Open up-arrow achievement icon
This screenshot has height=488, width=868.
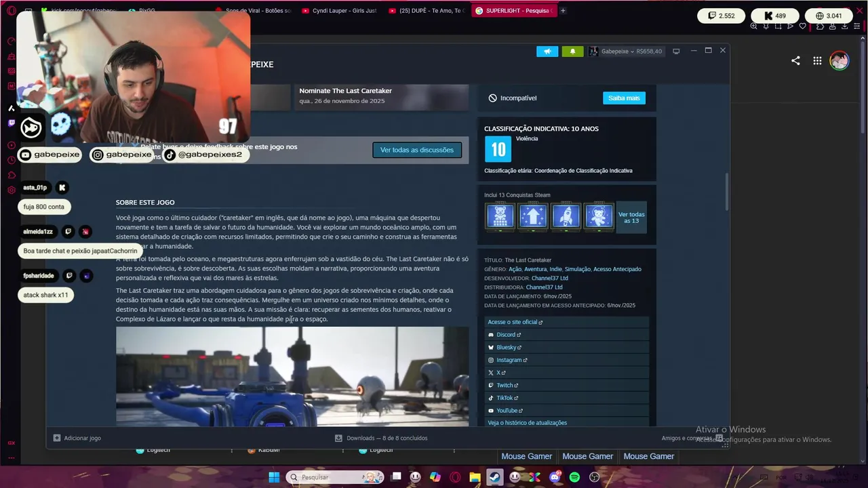[533, 216]
